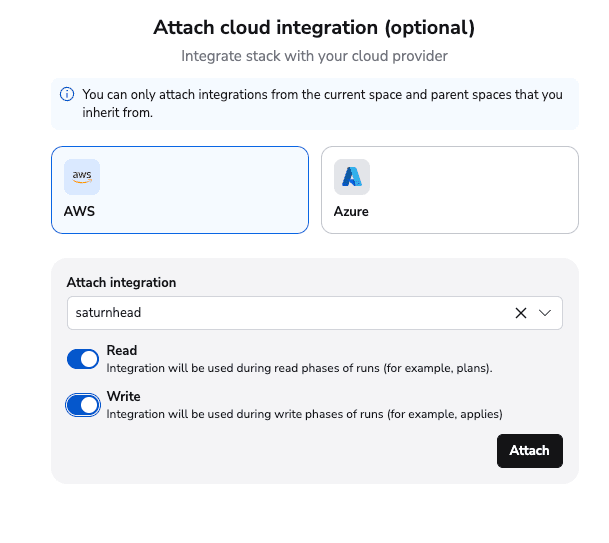Select the Azure provider card

coord(450,190)
